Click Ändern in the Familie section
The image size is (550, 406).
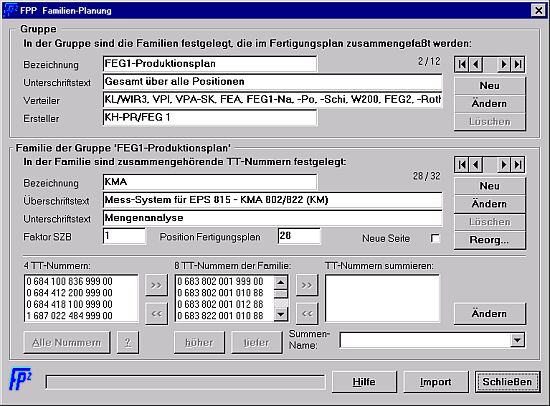[490, 204]
